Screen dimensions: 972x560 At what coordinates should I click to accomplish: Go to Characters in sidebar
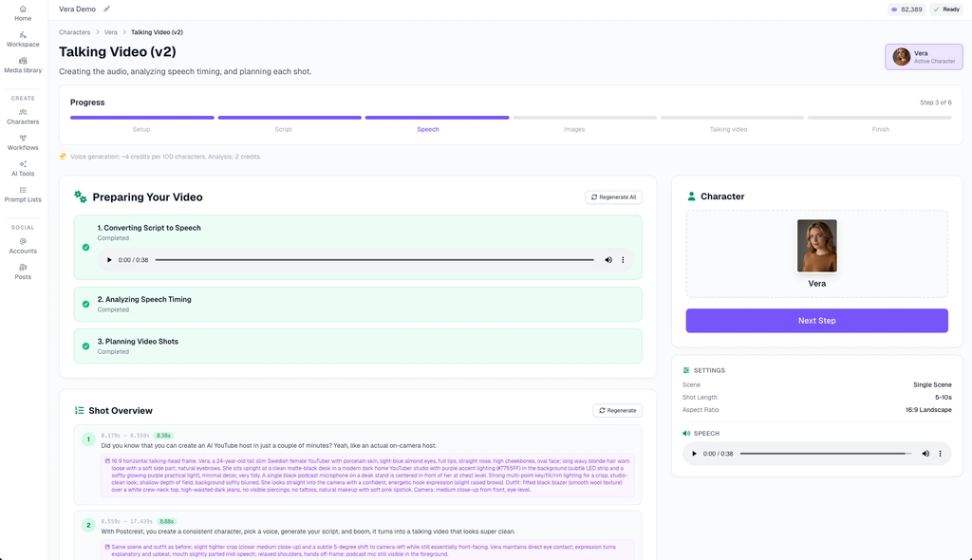23,116
